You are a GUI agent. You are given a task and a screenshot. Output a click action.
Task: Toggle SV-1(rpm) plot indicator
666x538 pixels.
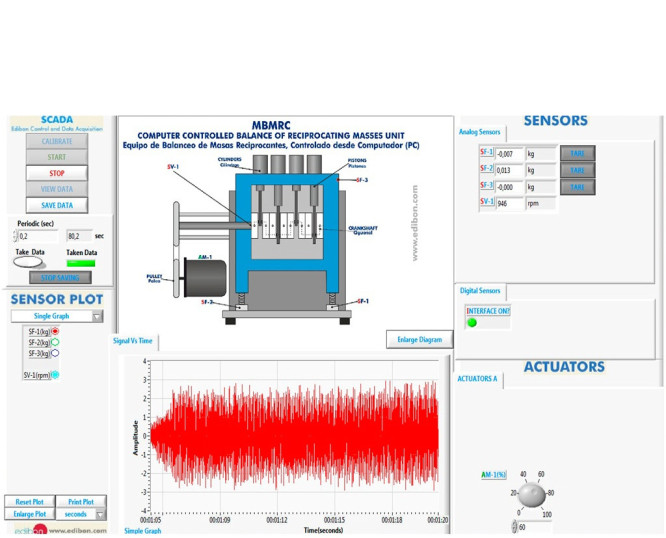(x=55, y=375)
